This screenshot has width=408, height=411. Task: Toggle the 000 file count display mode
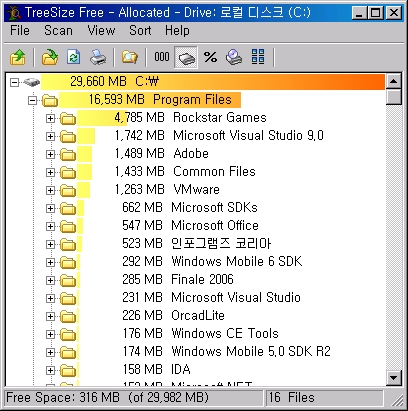point(162,57)
